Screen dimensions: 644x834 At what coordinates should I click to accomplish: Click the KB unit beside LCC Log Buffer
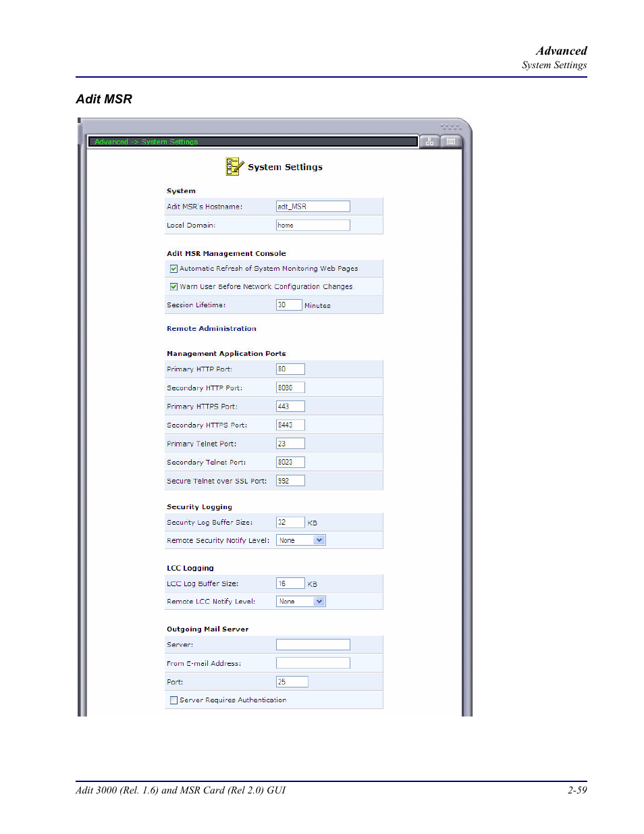[312, 584]
